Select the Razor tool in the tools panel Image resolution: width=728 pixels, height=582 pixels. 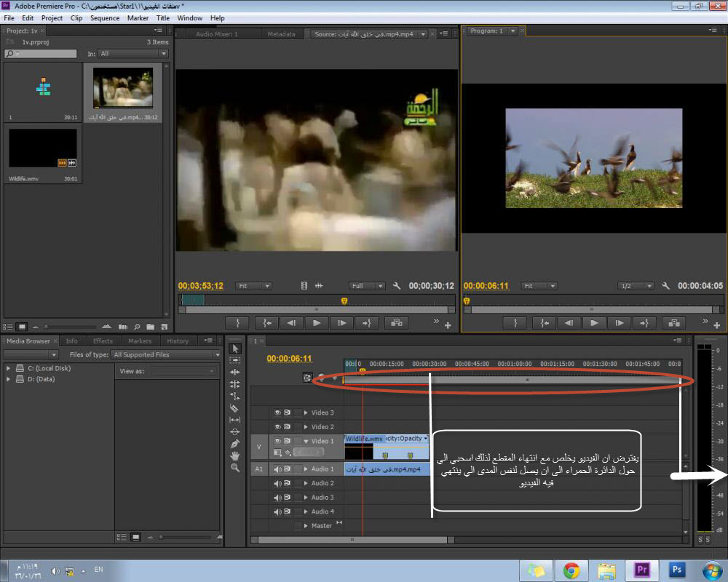pyautogui.click(x=235, y=408)
